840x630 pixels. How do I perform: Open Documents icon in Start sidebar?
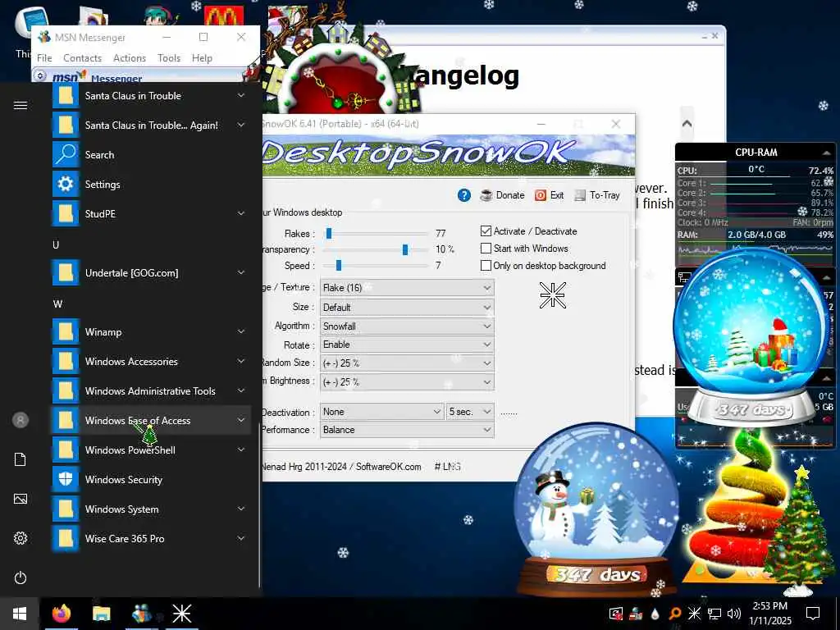[x=21, y=459]
